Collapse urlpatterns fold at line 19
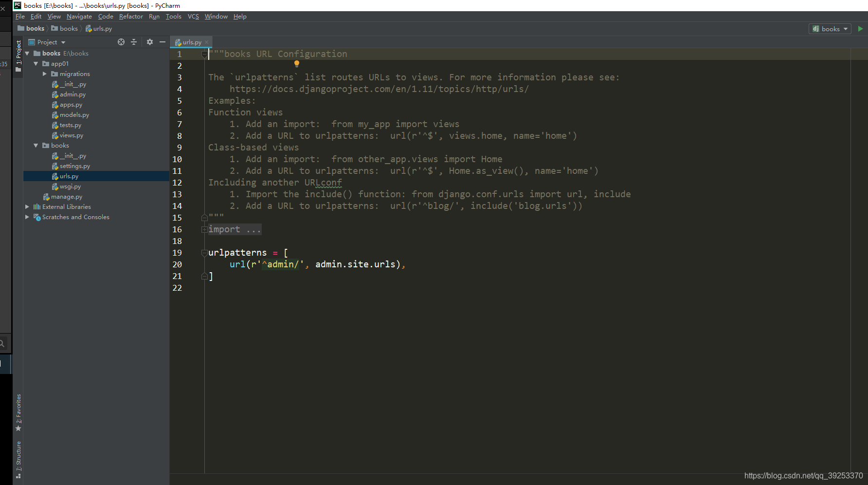Screen dimensions: 868x485 pos(204,253)
